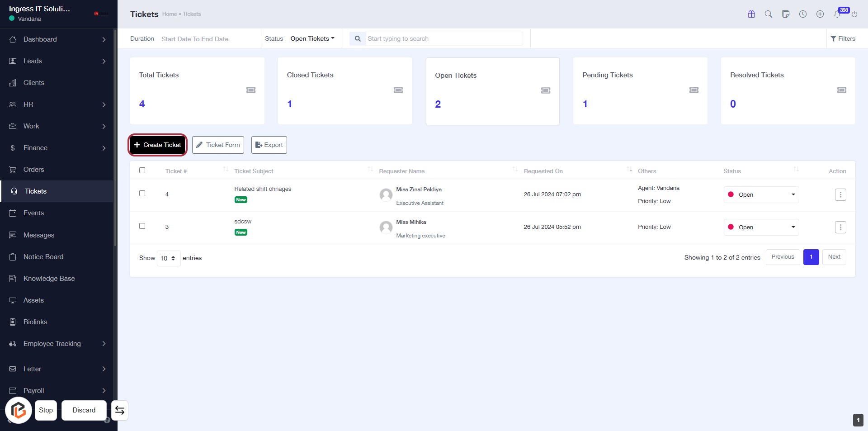The image size is (868, 431).
Task: Check the box for ticket 4
Action: pos(142,194)
